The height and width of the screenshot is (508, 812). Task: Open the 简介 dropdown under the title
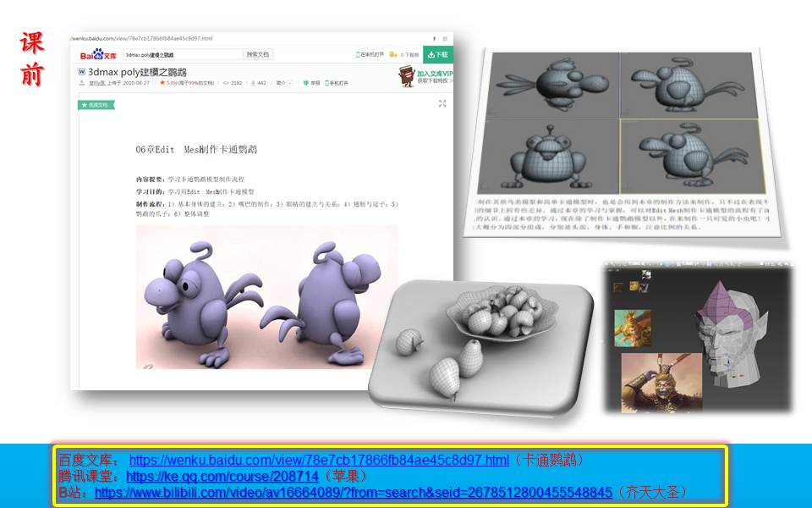tap(284, 83)
